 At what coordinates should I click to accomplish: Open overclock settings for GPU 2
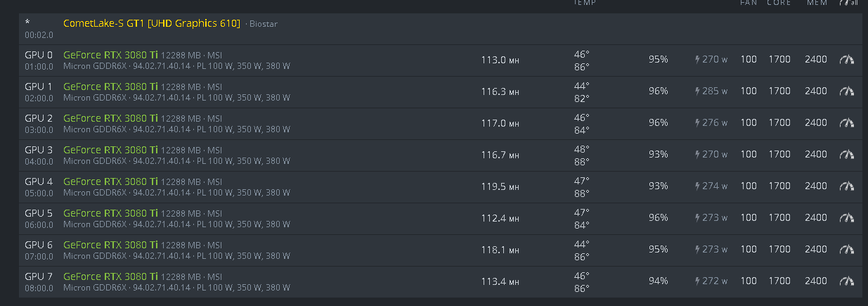coord(846,123)
